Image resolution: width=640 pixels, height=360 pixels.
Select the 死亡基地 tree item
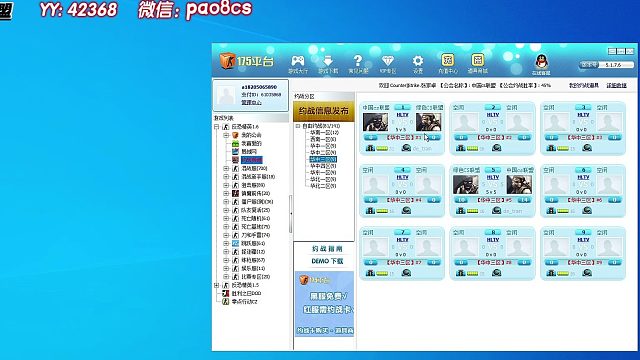pyautogui.click(x=255, y=227)
